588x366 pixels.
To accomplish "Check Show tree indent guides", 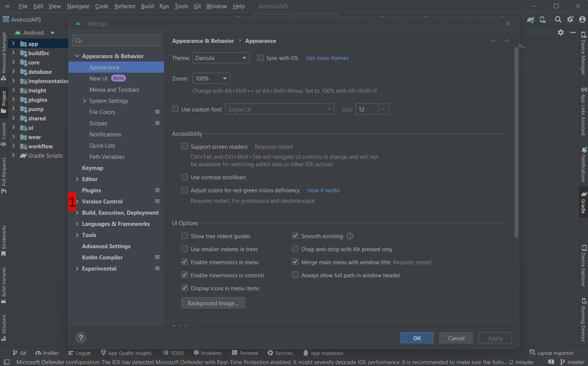I will (x=184, y=236).
